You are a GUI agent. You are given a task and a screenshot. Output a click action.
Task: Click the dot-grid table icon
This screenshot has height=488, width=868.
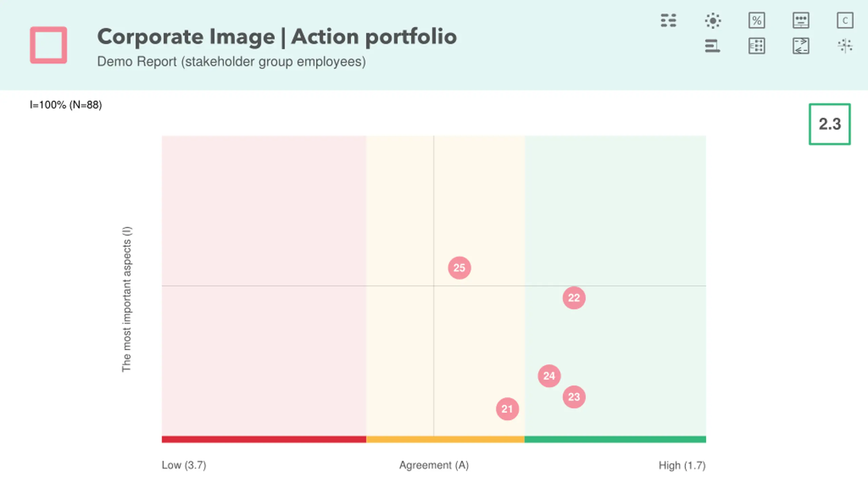[757, 46]
